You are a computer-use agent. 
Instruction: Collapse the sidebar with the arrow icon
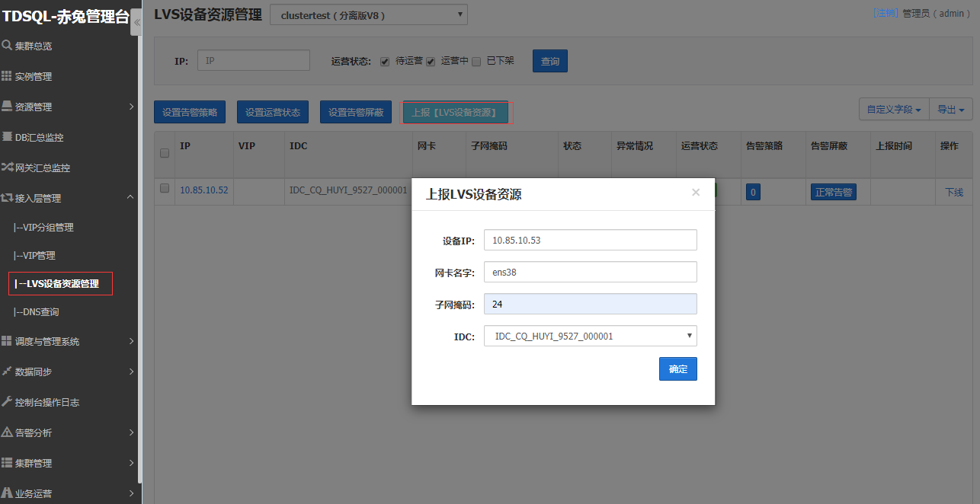pyautogui.click(x=137, y=22)
